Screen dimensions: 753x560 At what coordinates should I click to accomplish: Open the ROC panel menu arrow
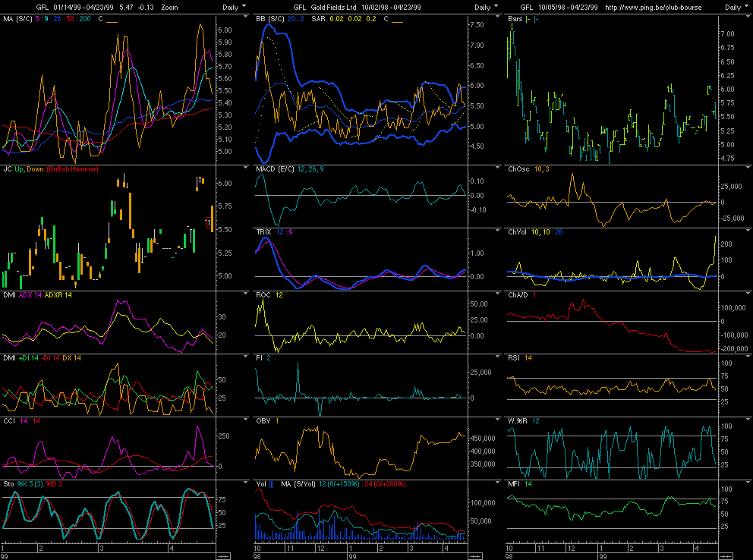click(497, 293)
